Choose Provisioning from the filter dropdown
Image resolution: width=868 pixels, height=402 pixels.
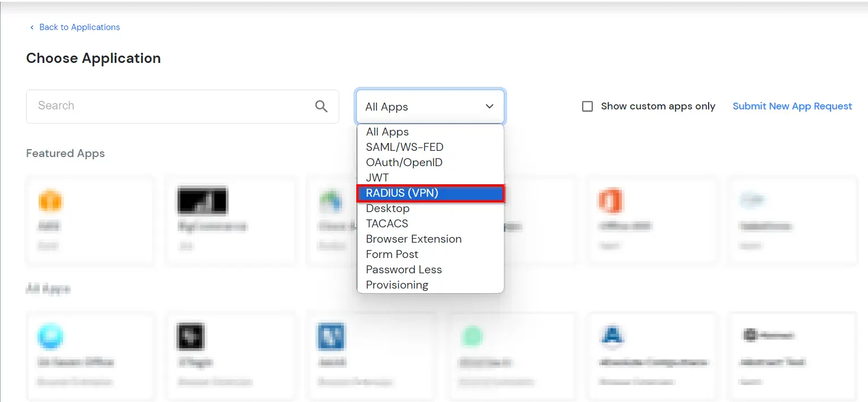click(x=397, y=284)
